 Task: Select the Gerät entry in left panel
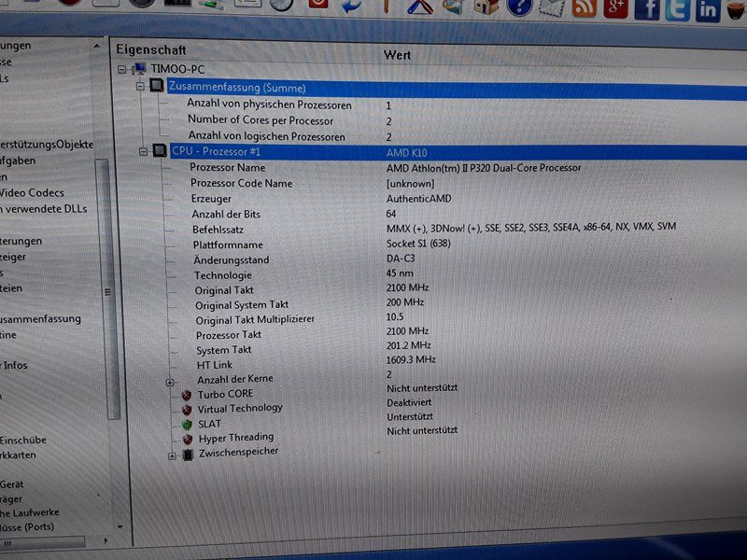coord(12,484)
